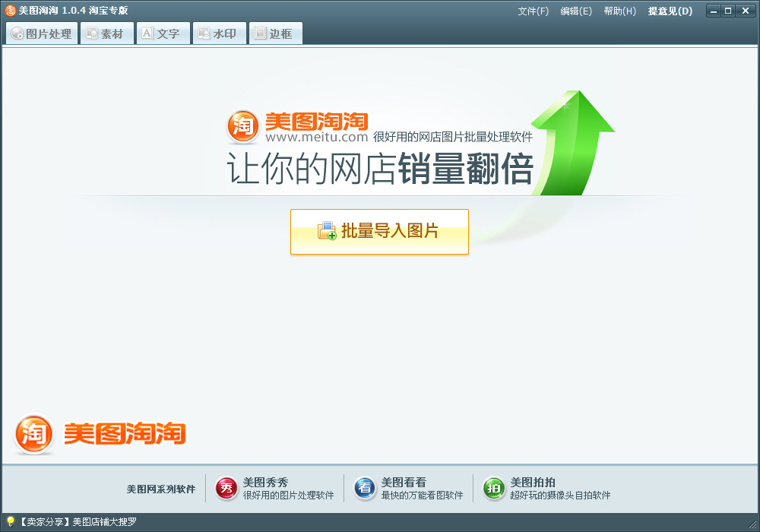Viewport: 760px width, 532px height.
Task: Open the 编辑(E) menu
Action: 576,11
